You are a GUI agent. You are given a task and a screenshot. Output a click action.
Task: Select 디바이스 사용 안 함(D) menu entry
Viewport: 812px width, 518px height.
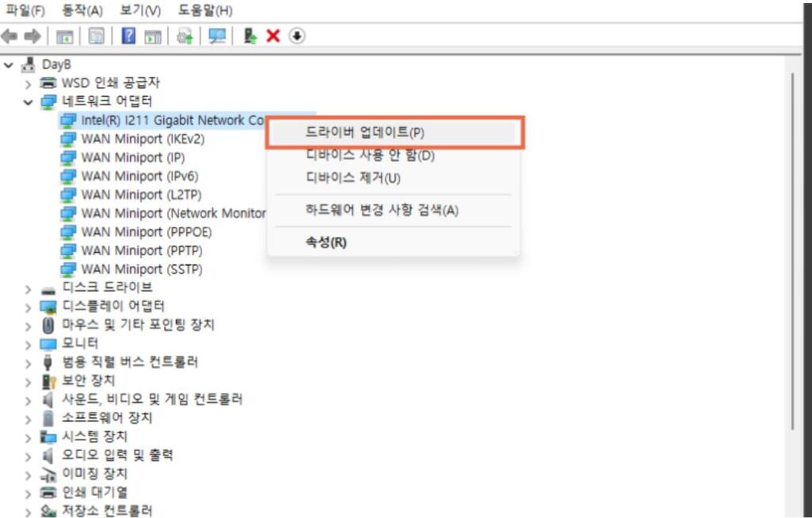coord(370,155)
